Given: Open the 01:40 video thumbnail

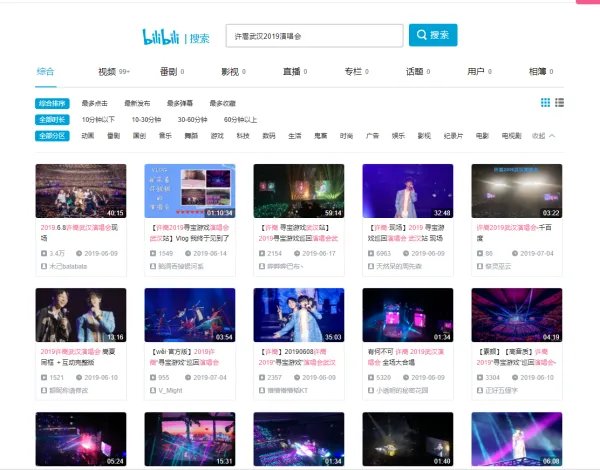Looking at the screenshot, I should coord(408,439).
